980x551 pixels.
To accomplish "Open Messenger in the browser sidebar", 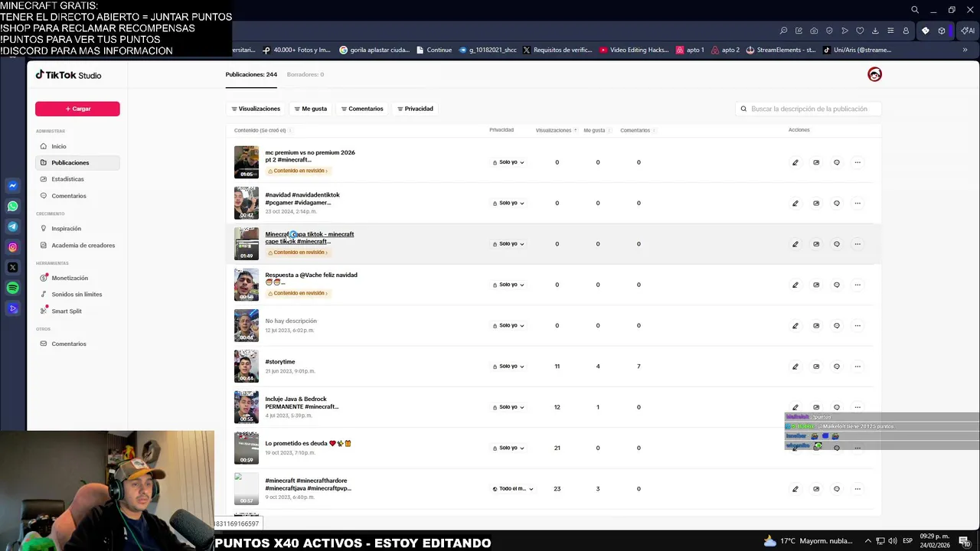I will (12, 186).
